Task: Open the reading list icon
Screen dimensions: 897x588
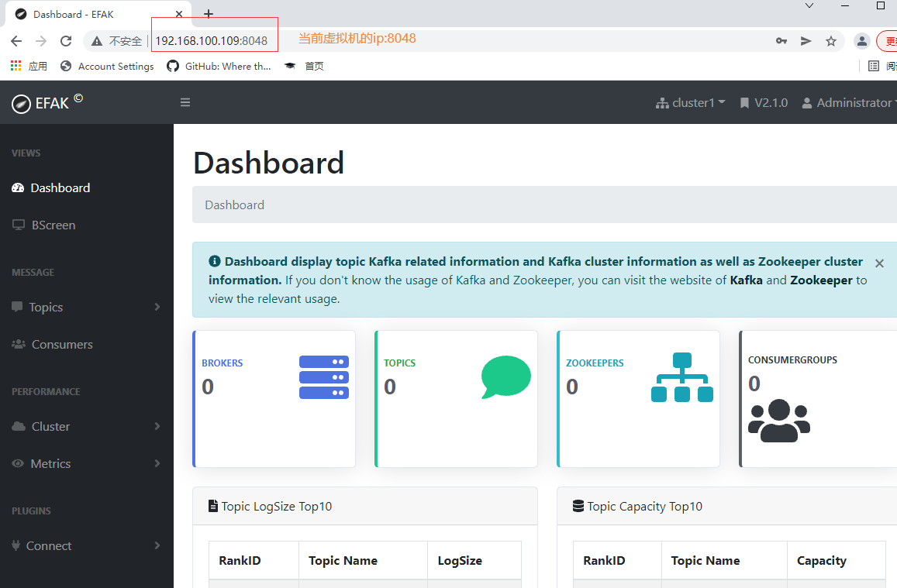Action: coord(874,66)
